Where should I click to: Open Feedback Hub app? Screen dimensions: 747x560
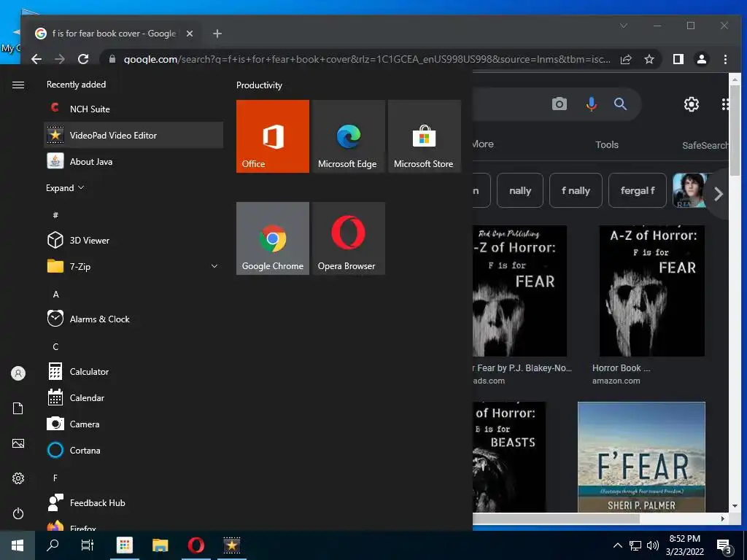pos(133,502)
